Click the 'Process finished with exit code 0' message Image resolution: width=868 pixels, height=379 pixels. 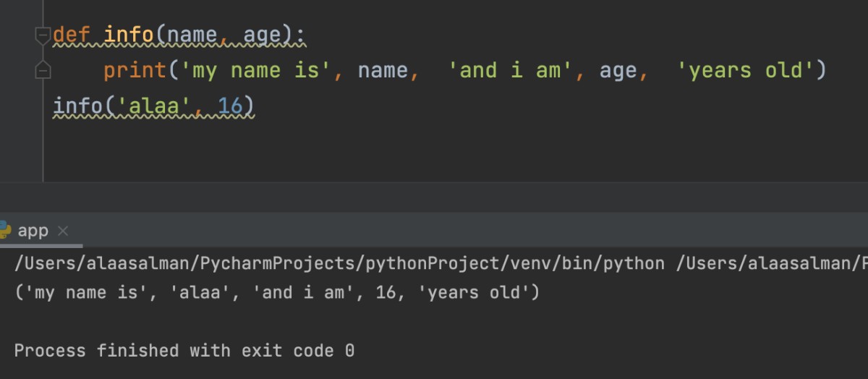(184, 351)
